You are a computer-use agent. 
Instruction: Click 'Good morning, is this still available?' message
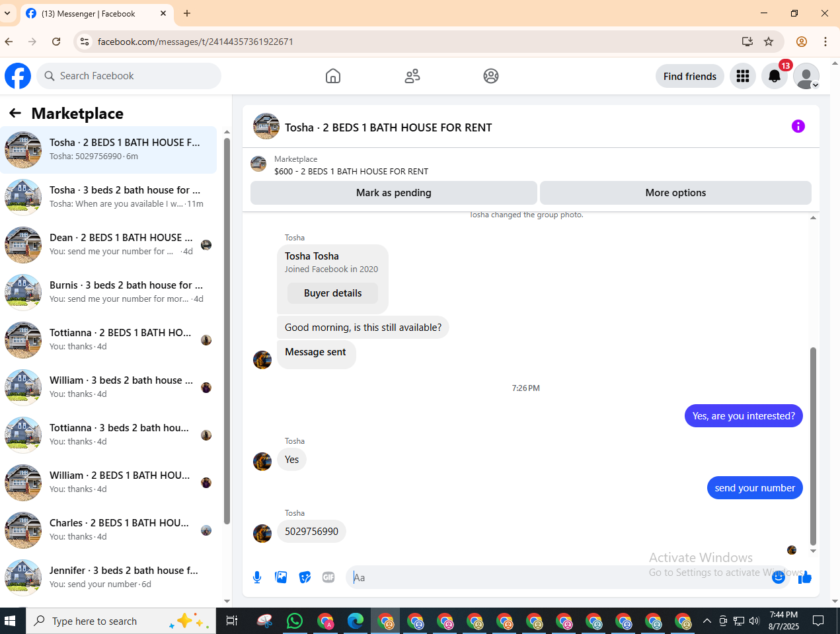pyautogui.click(x=363, y=328)
